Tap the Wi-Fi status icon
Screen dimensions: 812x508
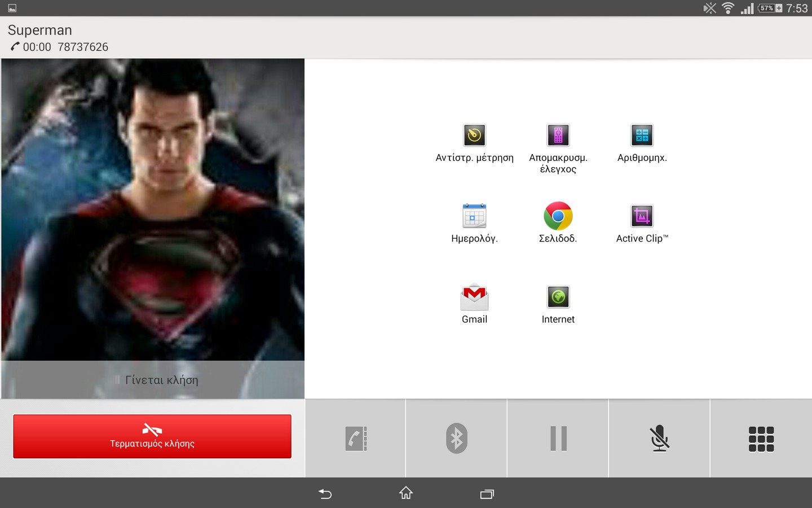point(728,8)
